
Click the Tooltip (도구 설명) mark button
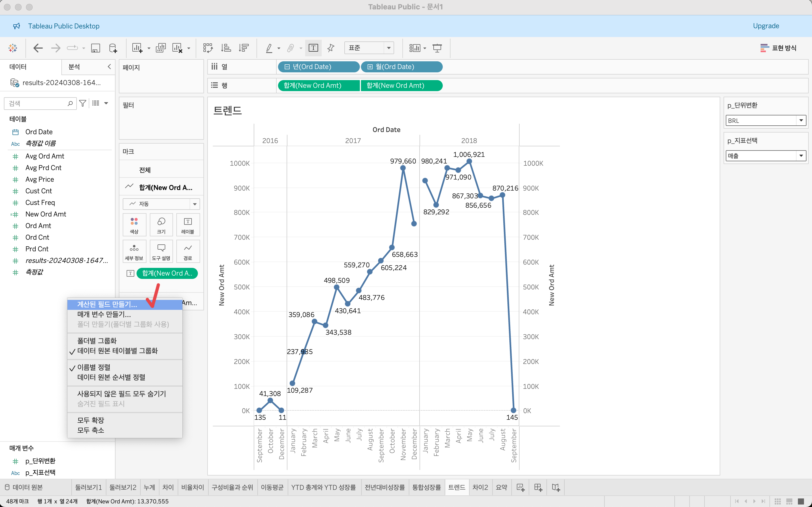(x=161, y=251)
